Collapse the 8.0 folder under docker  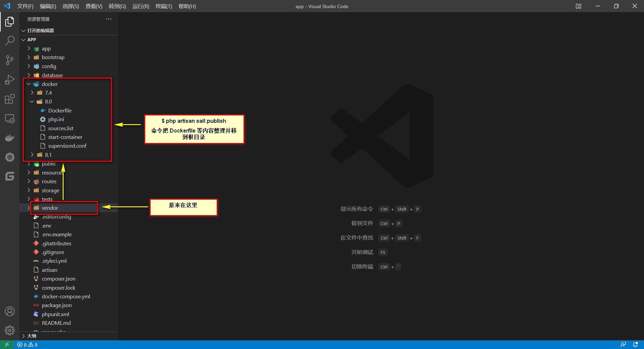click(69, 101)
